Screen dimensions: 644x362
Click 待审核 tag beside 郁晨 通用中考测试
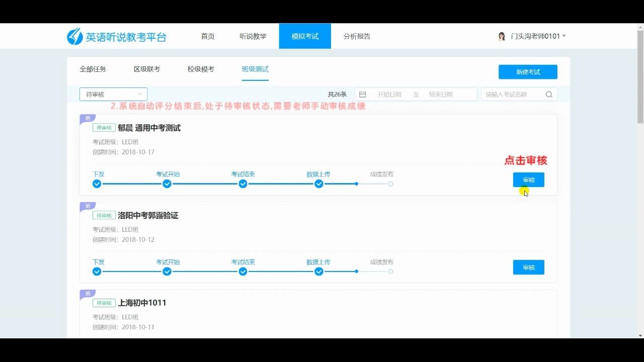pos(104,128)
